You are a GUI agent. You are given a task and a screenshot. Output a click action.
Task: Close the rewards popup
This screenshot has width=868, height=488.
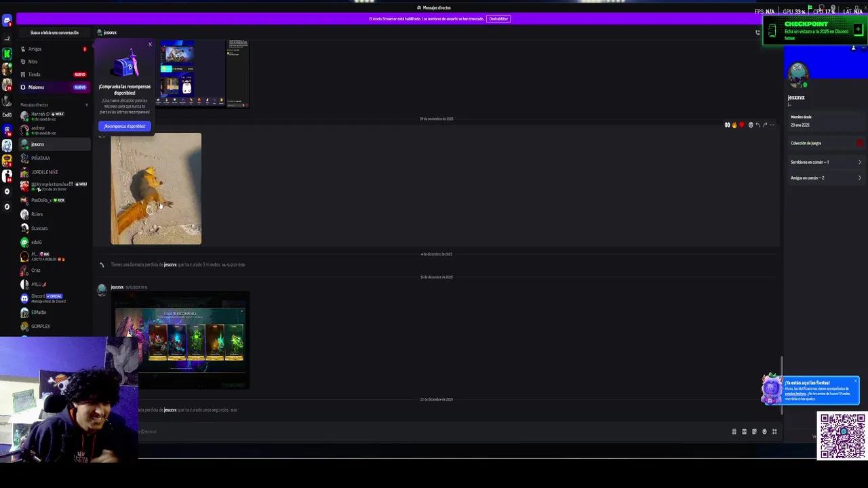click(x=150, y=45)
